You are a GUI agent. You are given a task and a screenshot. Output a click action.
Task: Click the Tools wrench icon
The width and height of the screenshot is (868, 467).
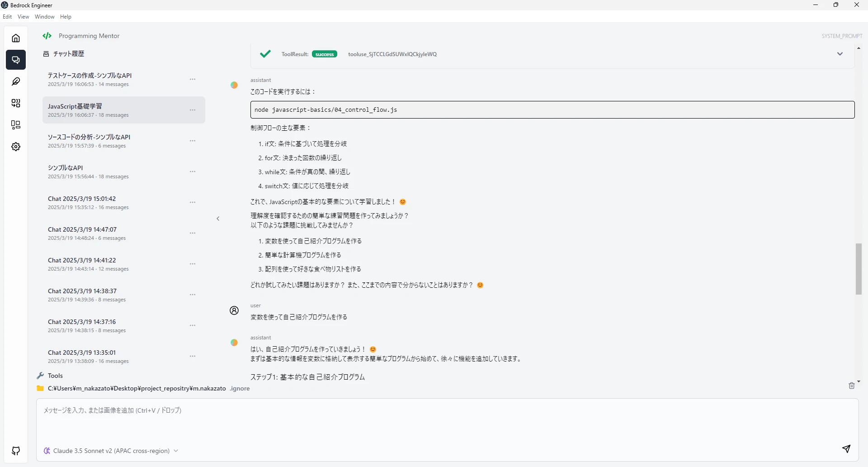pos(40,376)
